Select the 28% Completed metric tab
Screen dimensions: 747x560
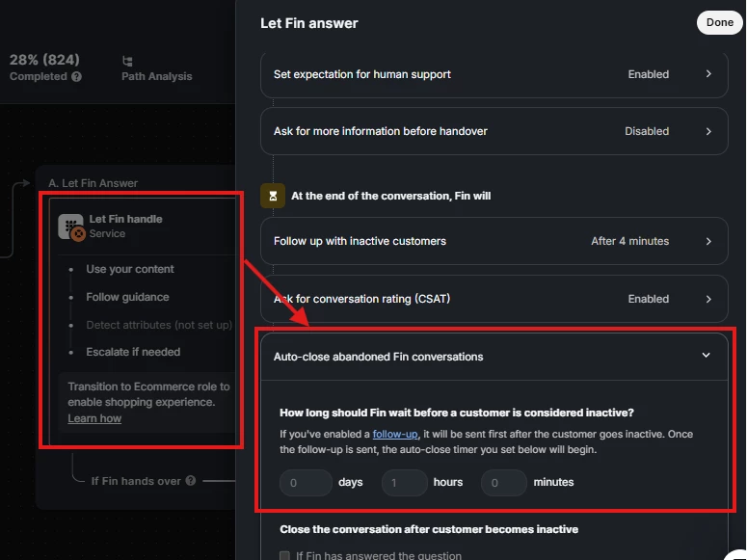point(45,67)
